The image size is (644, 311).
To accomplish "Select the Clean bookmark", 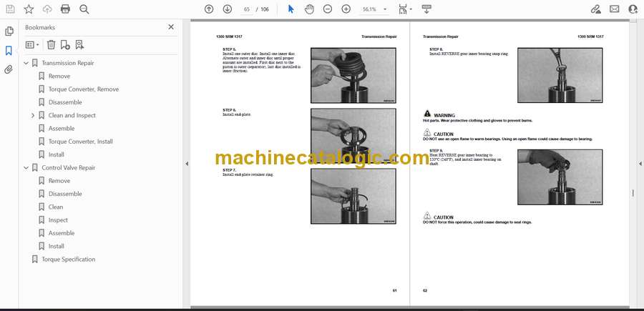I will click(x=56, y=207).
